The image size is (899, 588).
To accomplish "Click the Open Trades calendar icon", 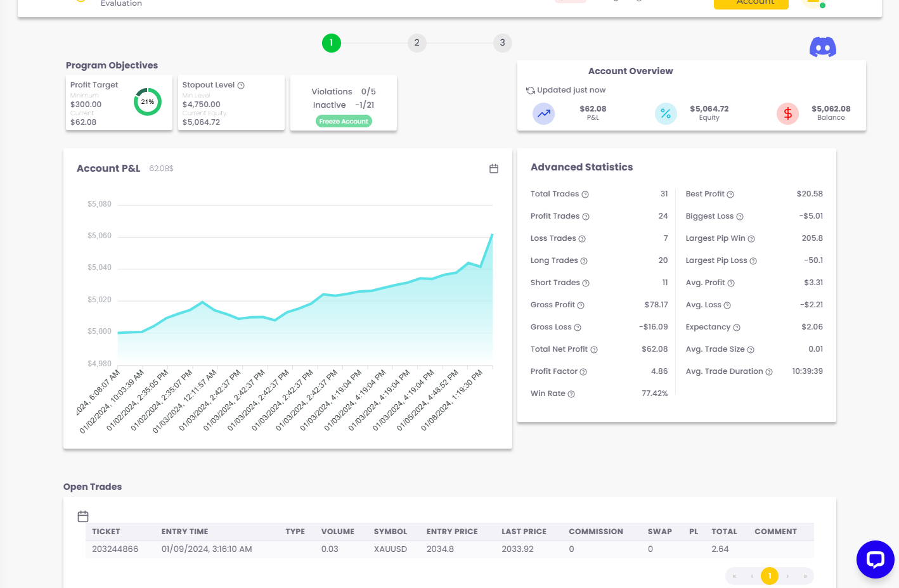I will click(83, 516).
